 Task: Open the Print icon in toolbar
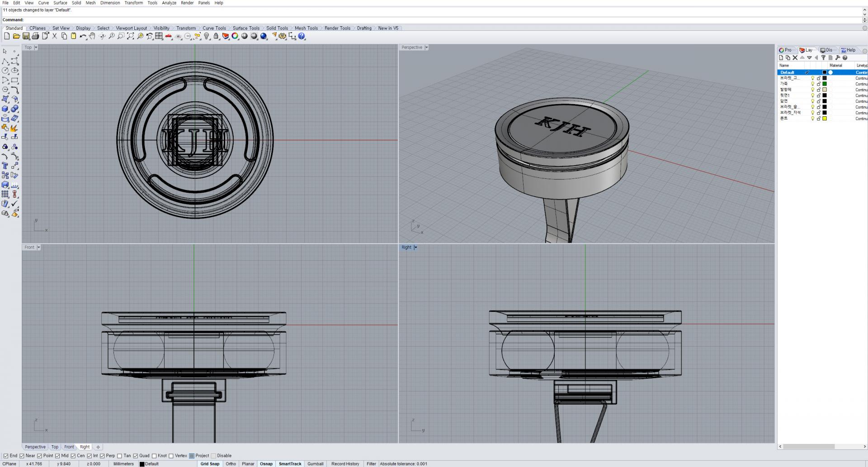pos(35,36)
